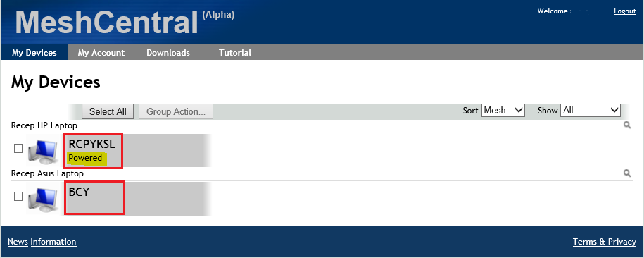Click the BCY computer icon
The width and height of the screenshot is (644, 258).
coord(43,199)
